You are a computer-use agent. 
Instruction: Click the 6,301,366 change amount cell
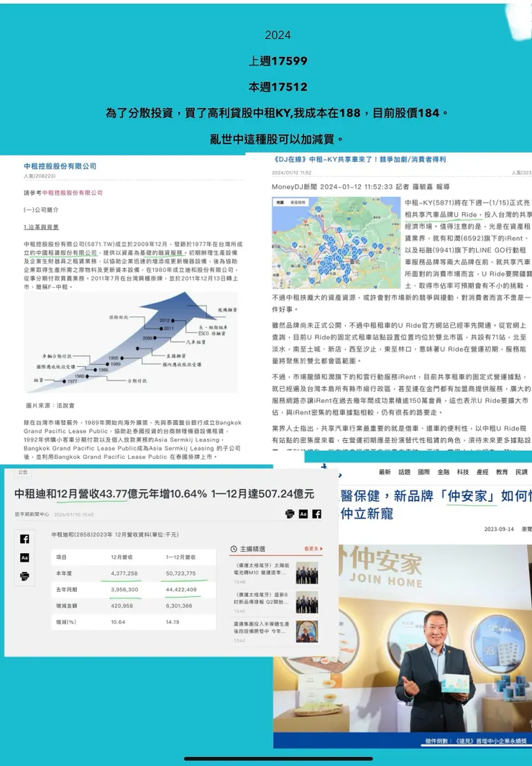[x=180, y=606]
